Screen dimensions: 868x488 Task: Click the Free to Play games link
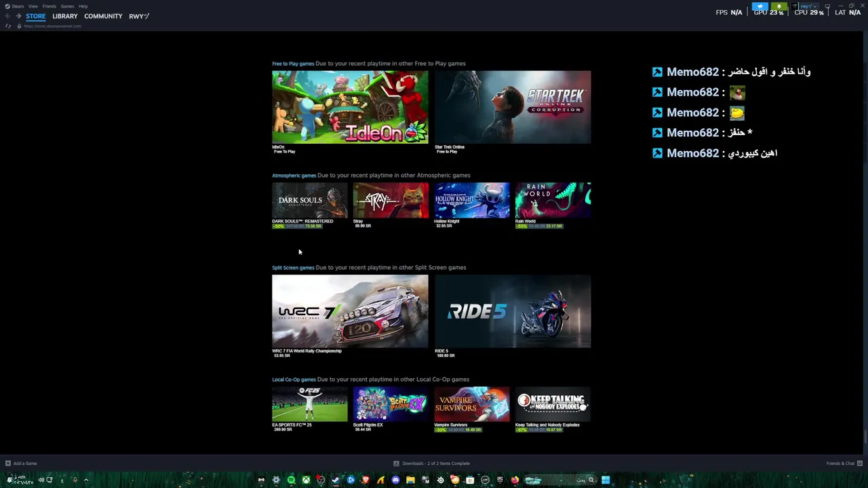coord(293,64)
